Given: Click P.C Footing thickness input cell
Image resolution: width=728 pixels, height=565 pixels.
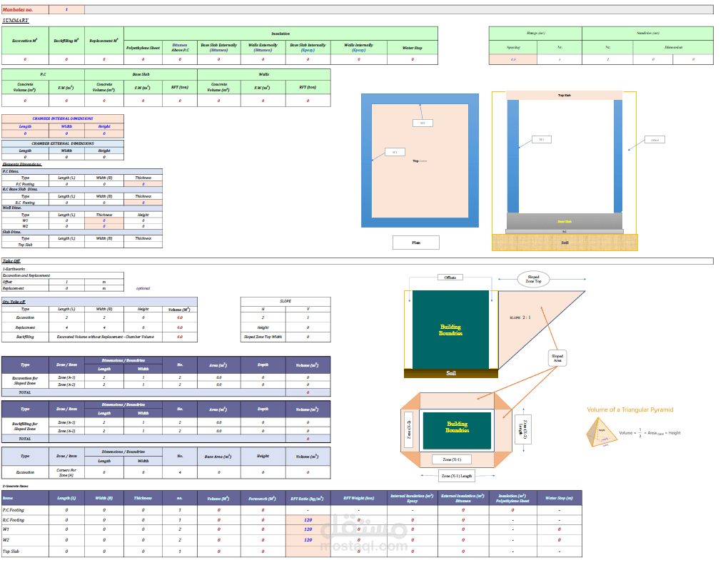Looking at the screenshot, I should [x=143, y=184].
